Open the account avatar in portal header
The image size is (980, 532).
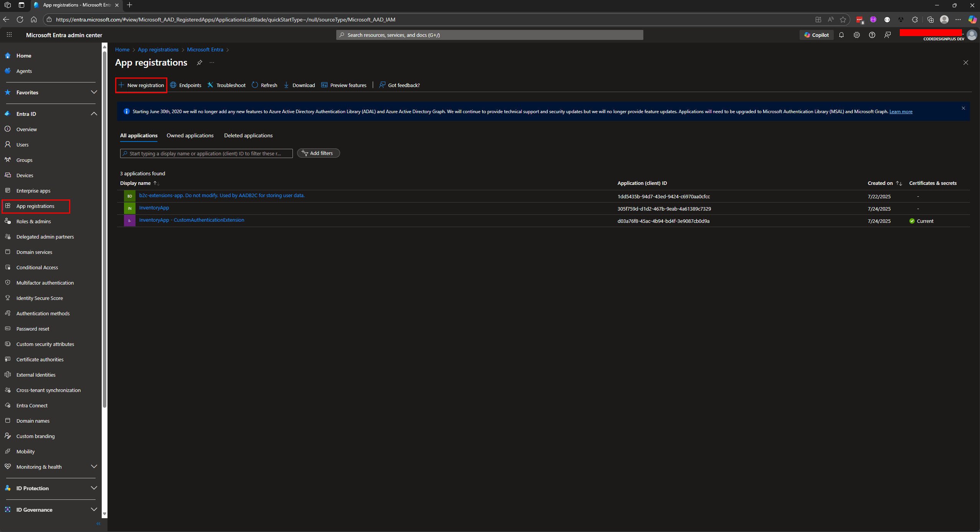point(972,35)
